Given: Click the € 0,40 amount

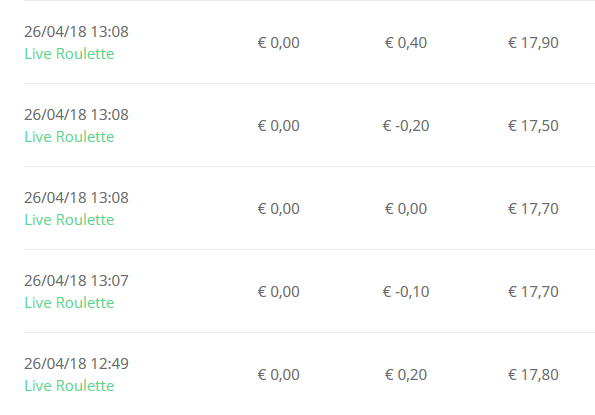Looking at the screenshot, I should pos(406,43).
